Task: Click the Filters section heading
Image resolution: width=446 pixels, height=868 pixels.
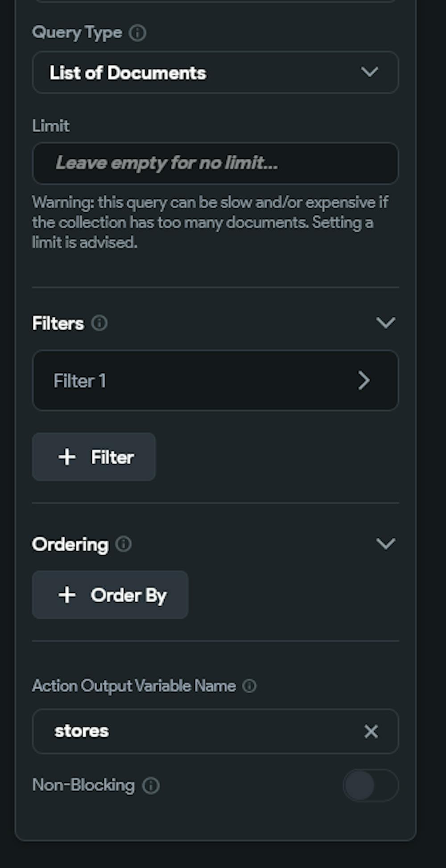Action: click(58, 323)
